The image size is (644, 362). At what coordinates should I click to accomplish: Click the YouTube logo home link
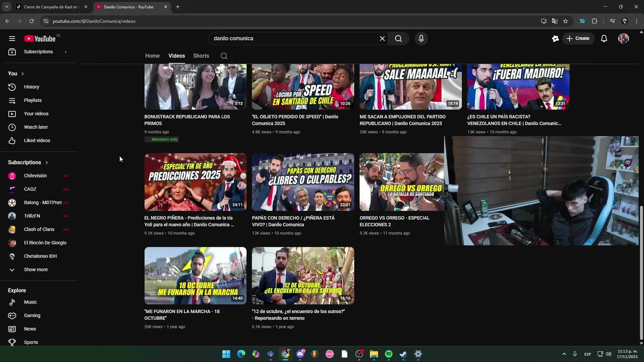click(40, 39)
